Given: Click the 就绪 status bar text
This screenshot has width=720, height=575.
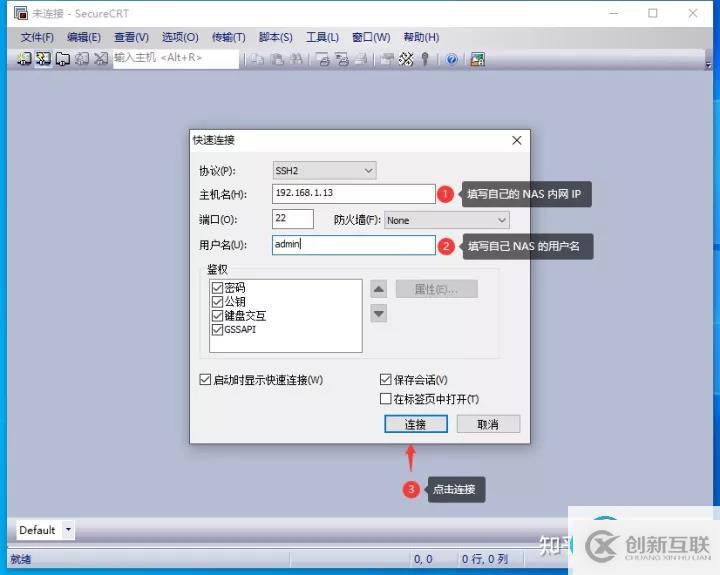Looking at the screenshot, I should click(x=21, y=559).
